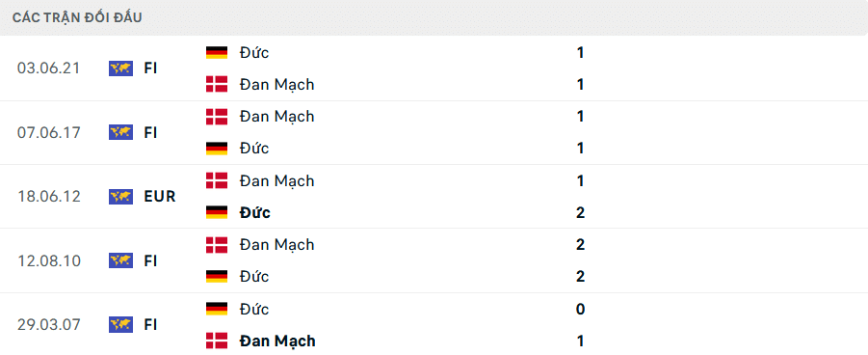The height and width of the screenshot is (355, 868).
Task: Click the world map icon beside 29.03.07
Action: (x=120, y=324)
